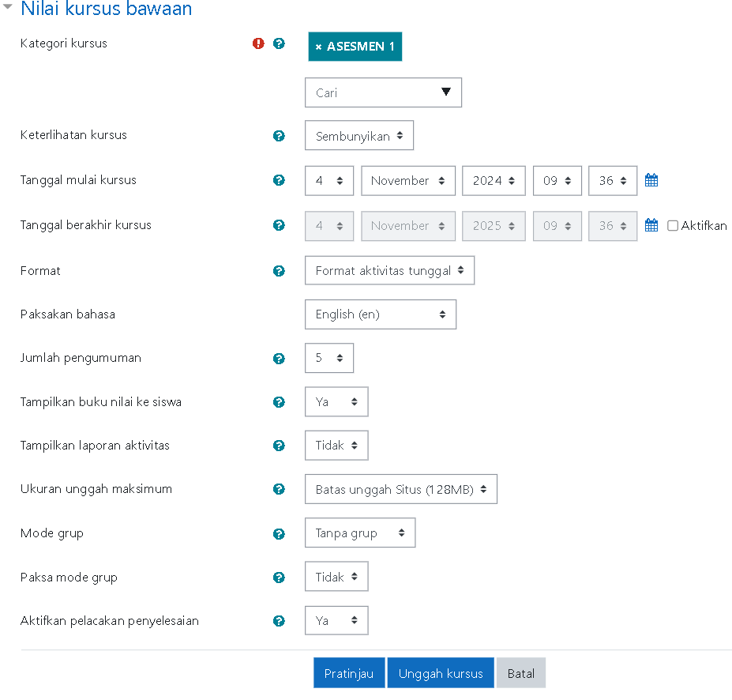
Task: Open the calendar picker for Tanggal berakhir kursus
Action: (x=651, y=225)
